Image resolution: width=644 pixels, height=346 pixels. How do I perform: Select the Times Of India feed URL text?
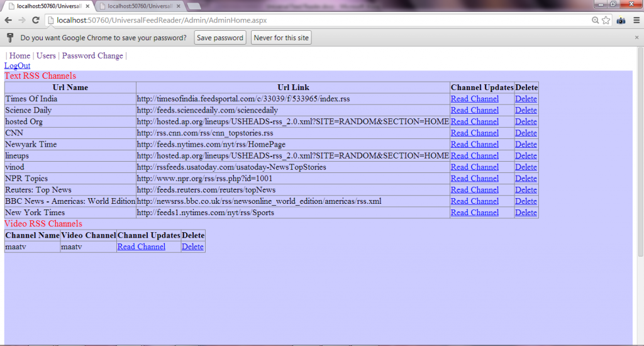pos(243,99)
